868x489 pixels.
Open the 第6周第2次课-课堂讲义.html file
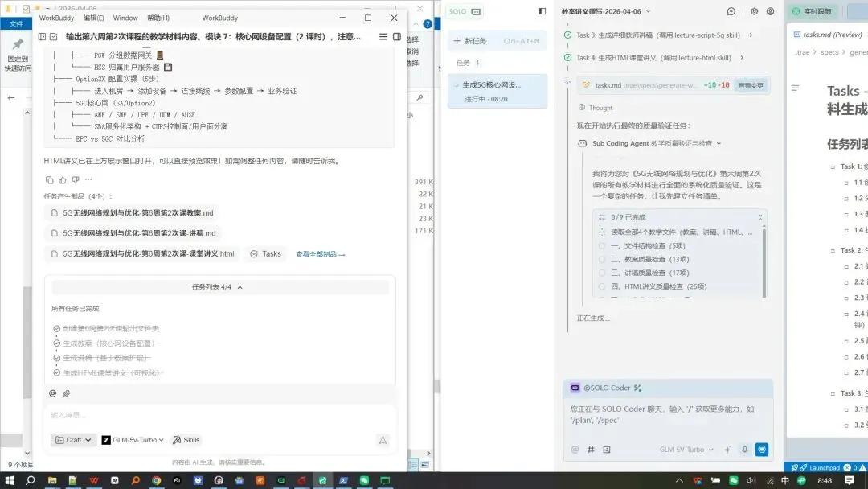[142, 253]
